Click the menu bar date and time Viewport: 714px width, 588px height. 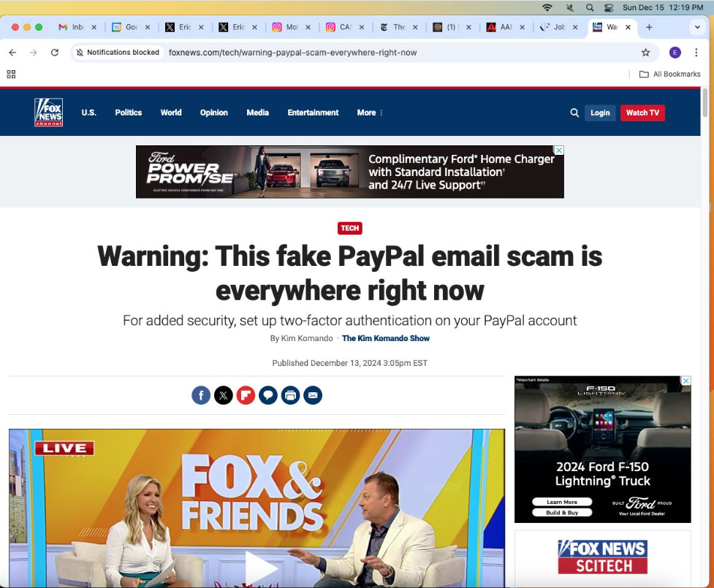click(663, 7)
